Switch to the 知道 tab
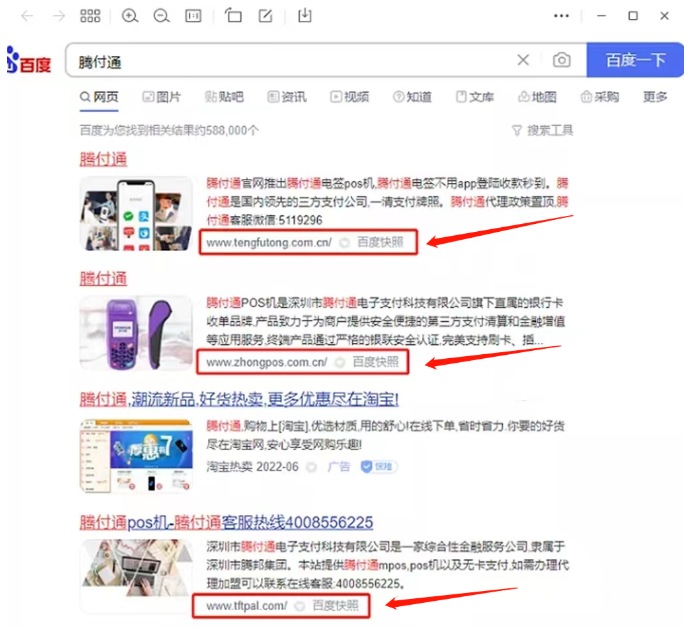 413,97
